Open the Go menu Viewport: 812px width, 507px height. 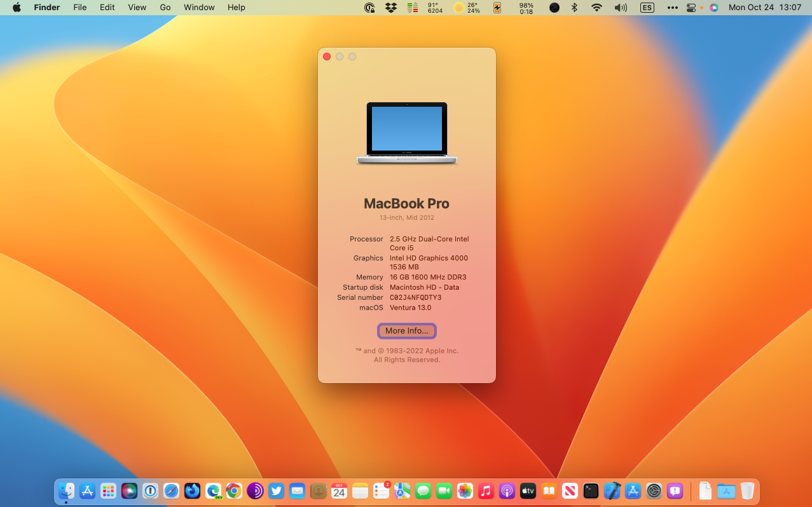(165, 8)
